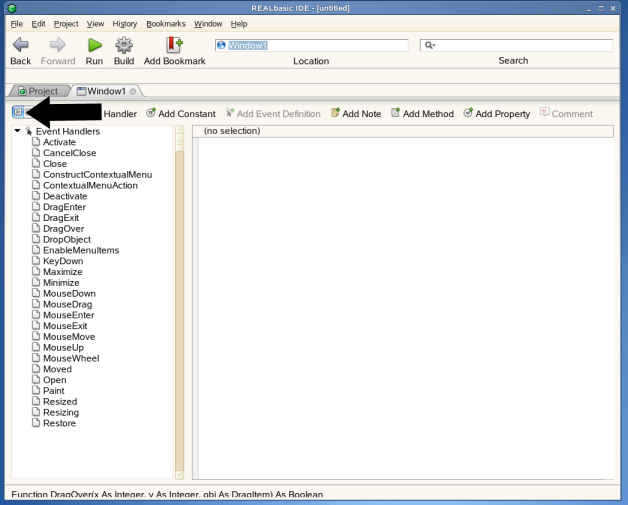
Task: Click REALbasic app icon in title bar
Action: click(12, 8)
